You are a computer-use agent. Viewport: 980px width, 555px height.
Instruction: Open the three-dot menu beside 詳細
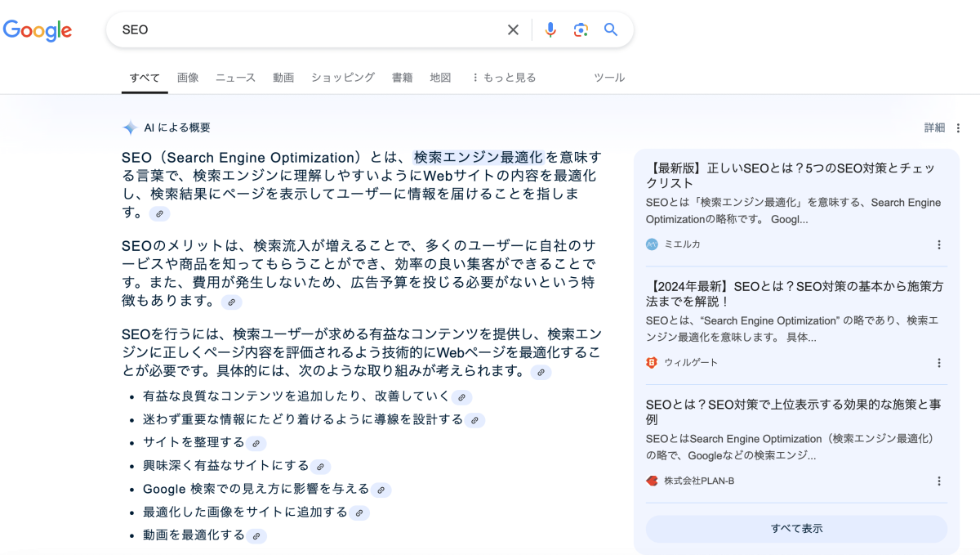pos(959,128)
